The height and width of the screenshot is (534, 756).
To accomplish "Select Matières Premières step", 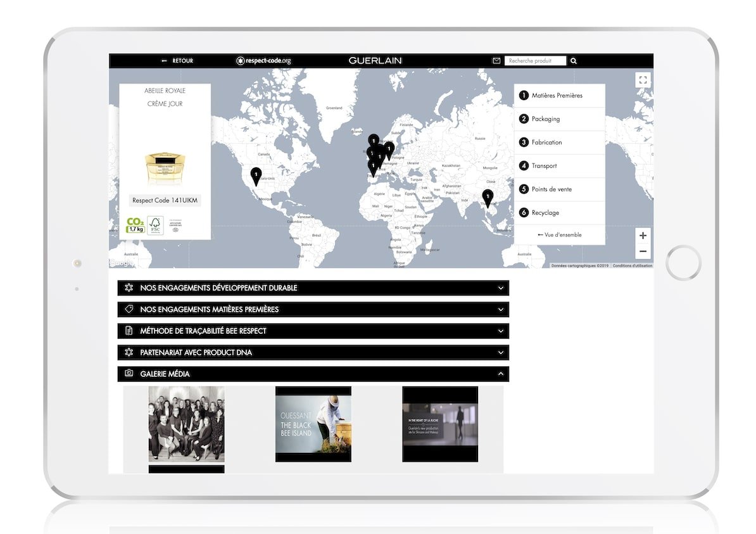I will click(x=559, y=96).
